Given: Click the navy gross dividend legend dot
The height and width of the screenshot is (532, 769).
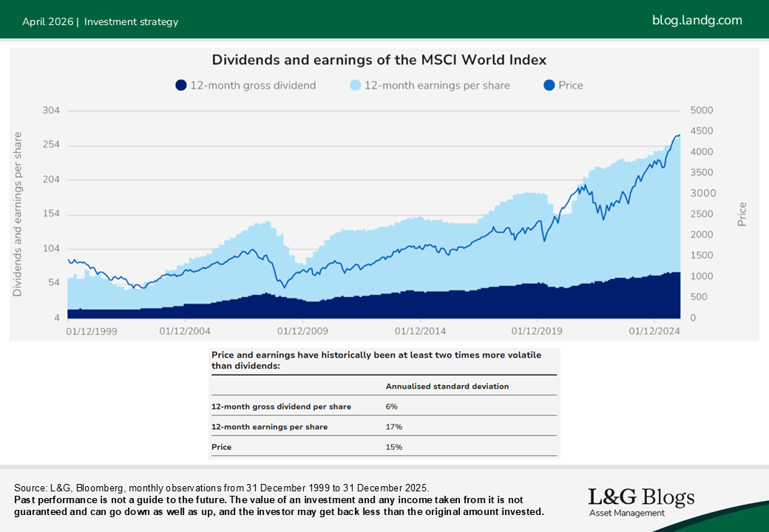Looking at the screenshot, I should (181, 86).
